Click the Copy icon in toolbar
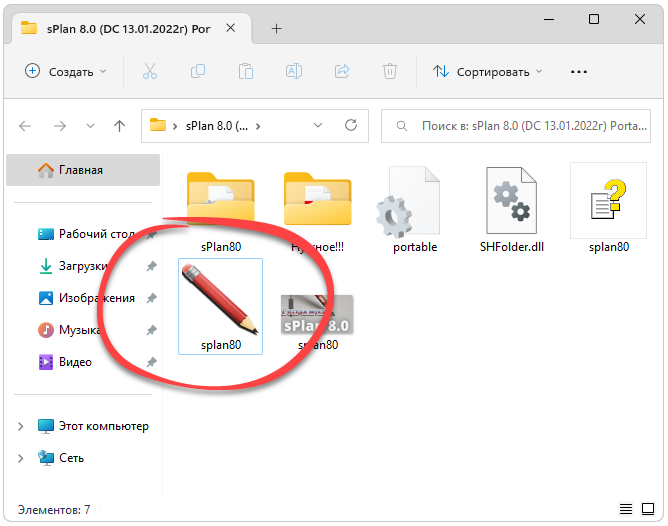668x526 pixels. [198, 72]
